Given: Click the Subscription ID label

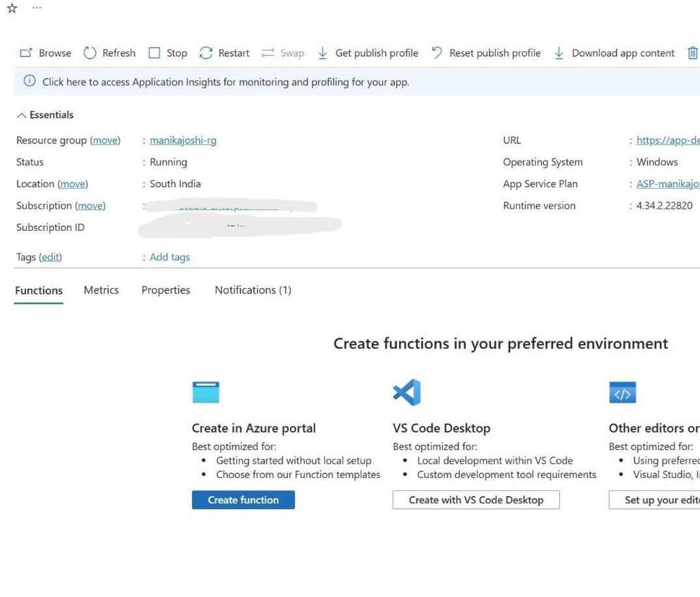Looking at the screenshot, I should (51, 227).
